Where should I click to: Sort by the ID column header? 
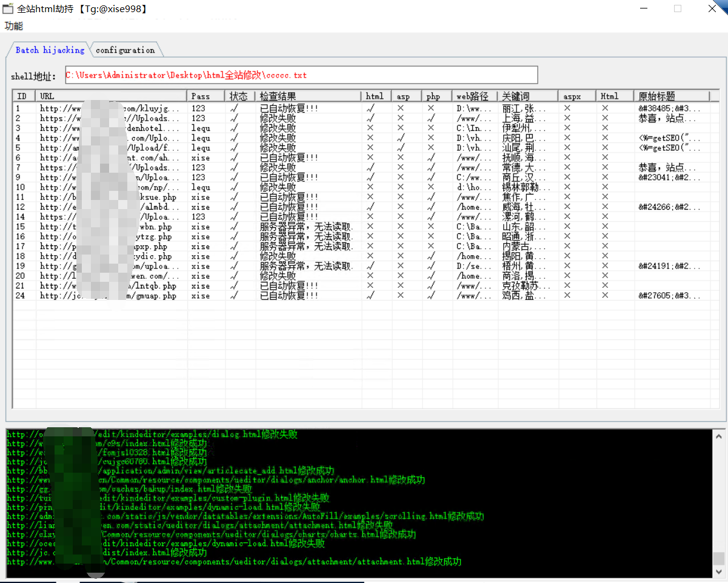pyautogui.click(x=24, y=96)
